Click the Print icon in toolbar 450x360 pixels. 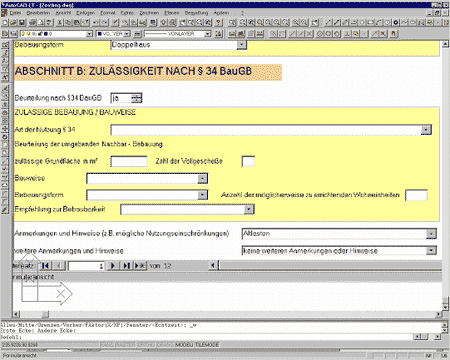(32, 23)
